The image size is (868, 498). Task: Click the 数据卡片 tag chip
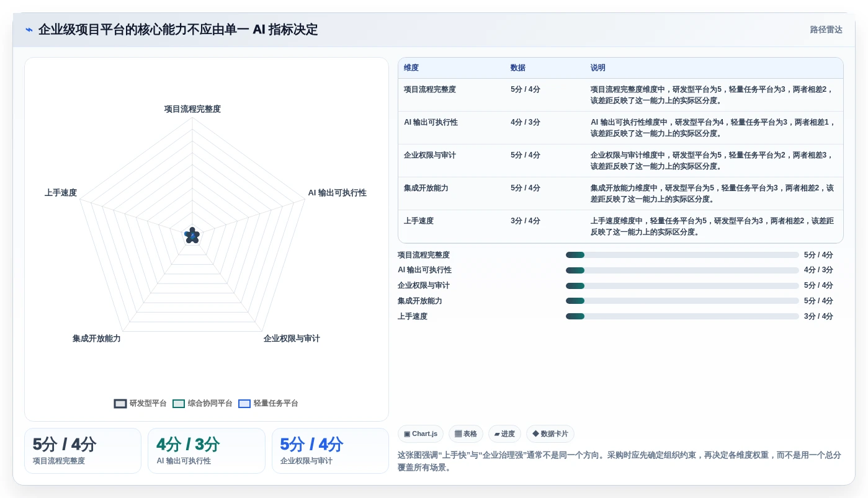click(550, 434)
